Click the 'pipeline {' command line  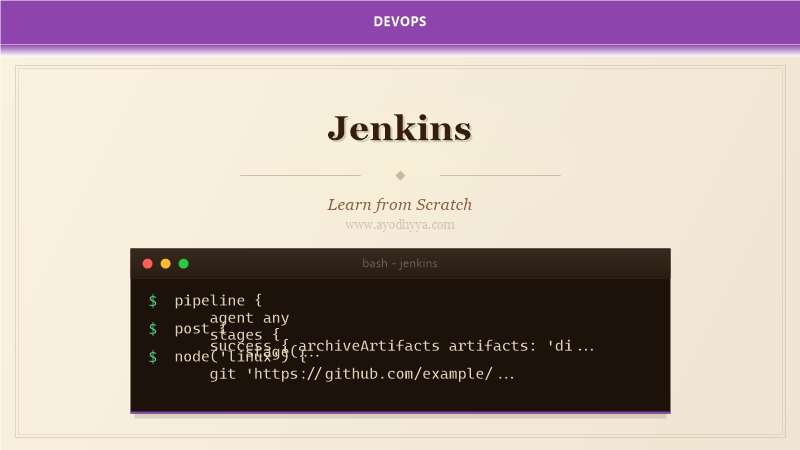218,301
